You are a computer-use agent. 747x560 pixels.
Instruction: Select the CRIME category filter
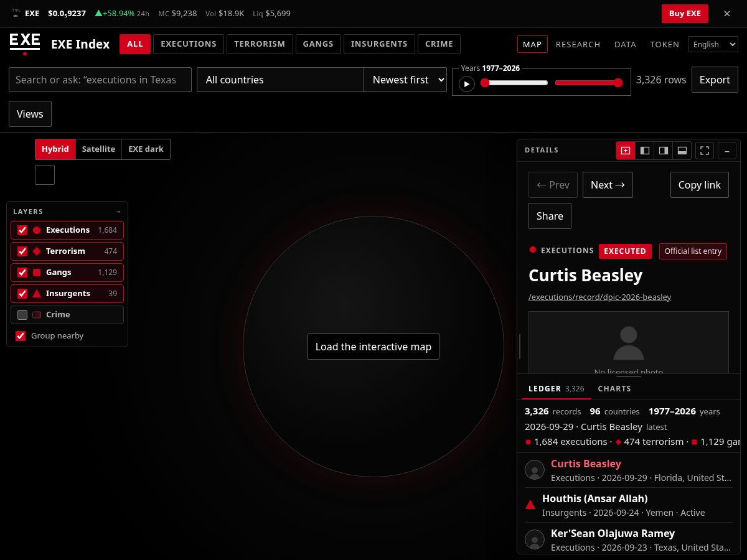[x=439, y=44]
